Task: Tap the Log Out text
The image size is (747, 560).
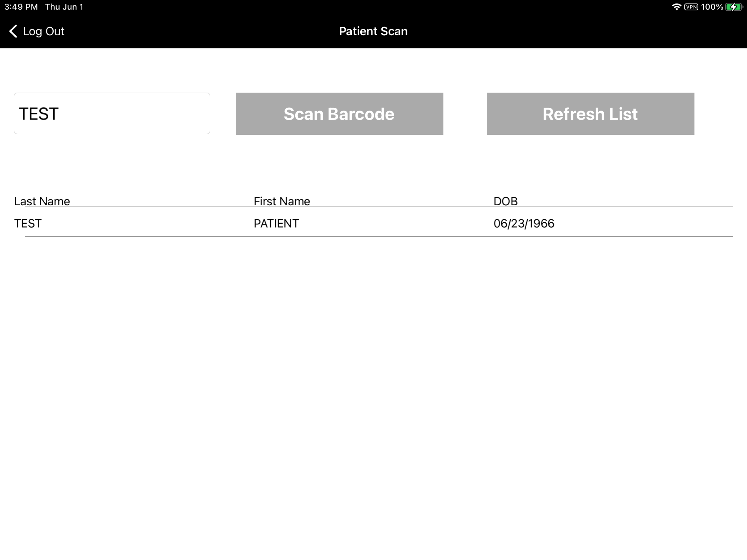Action: 43,31
